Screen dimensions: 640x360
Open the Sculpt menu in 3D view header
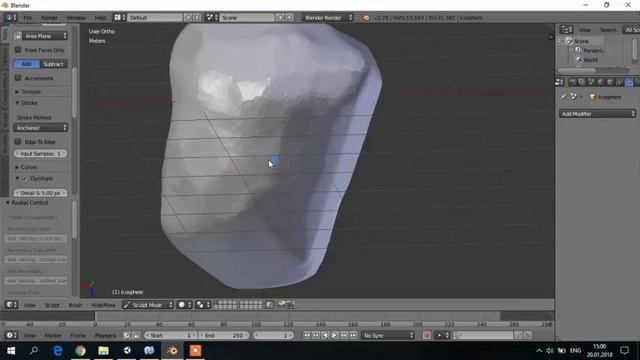pyautogui.click(x=52, y=305)
